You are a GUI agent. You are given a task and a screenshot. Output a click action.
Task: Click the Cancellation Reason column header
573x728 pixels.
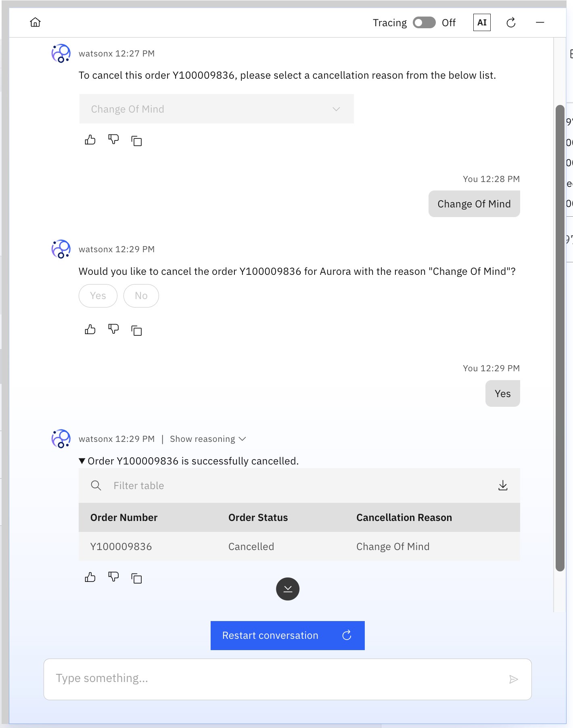(x=404, y=518)
